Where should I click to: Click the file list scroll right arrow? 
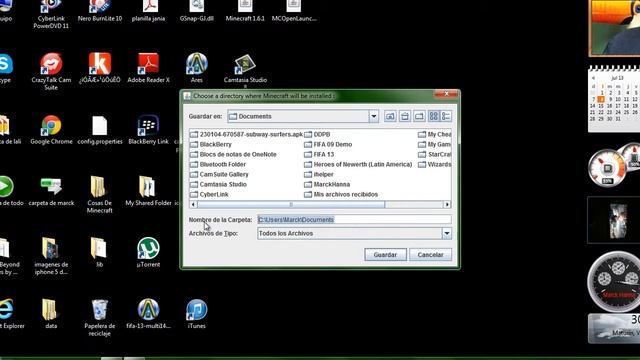(447, 204)
